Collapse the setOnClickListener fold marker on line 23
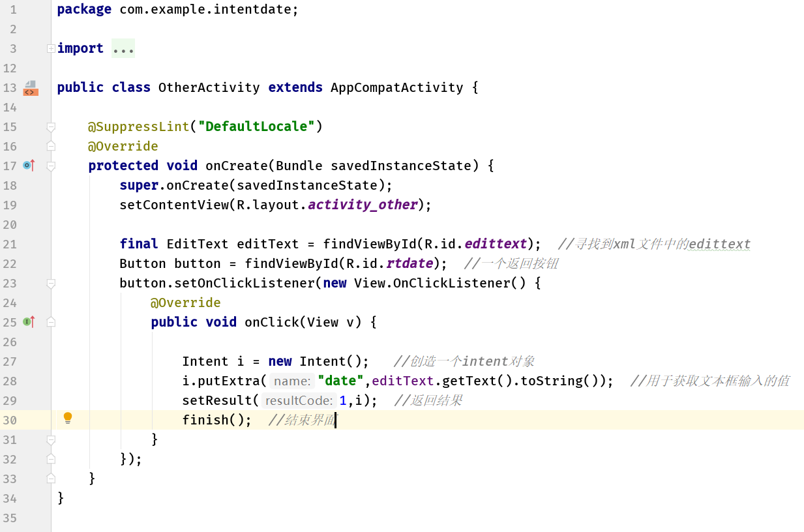This screenshot has height=532, width=804. (51, 283)
